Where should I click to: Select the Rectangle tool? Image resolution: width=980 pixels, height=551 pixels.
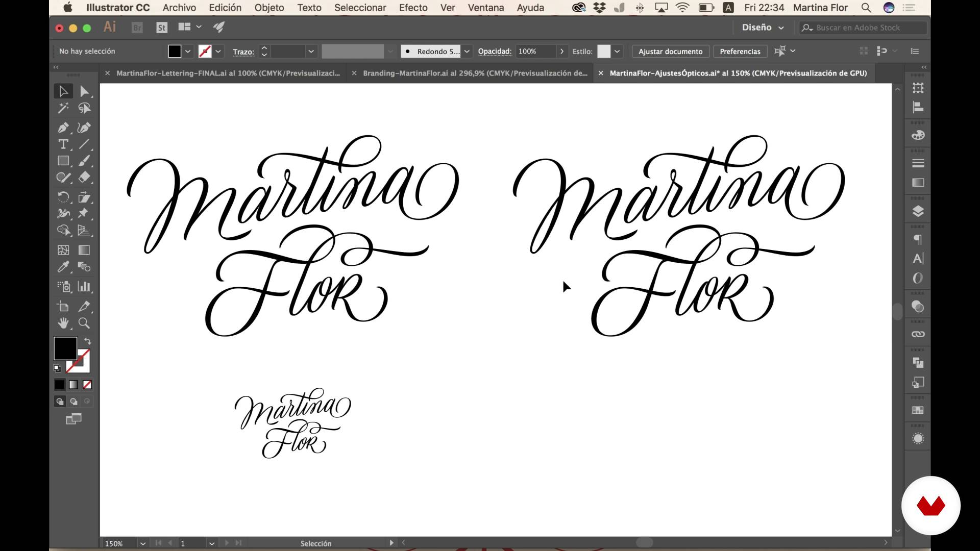coord(63,161)
